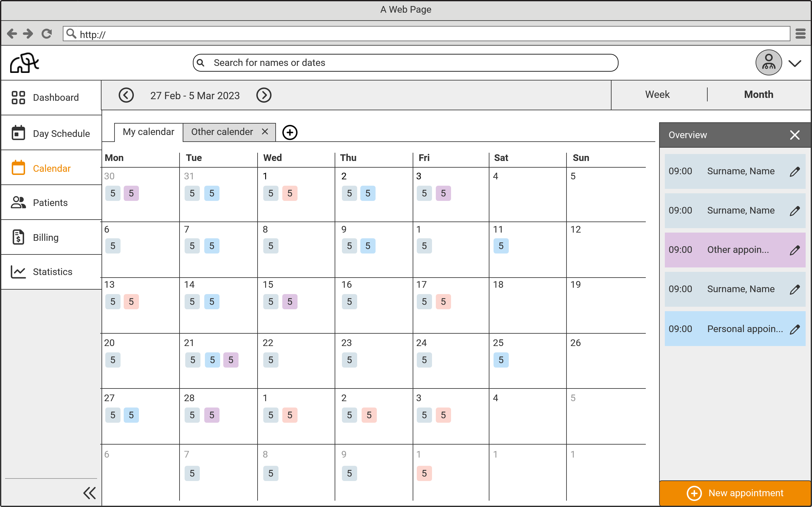Viewport: 812px width, 507px height.
Task: Select the purple appointment badge on March 3
Action: pyautogui.click(x=443, y=193)
